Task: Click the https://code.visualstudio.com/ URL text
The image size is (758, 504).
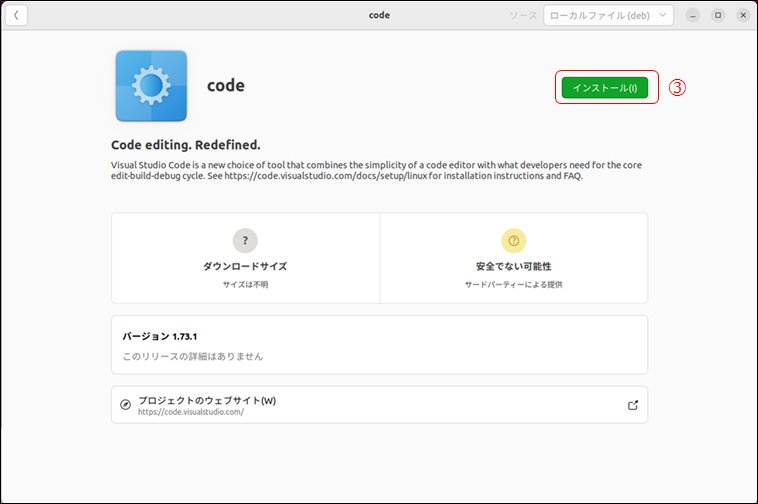Action: pyautogui.click(x=191, y=412)
